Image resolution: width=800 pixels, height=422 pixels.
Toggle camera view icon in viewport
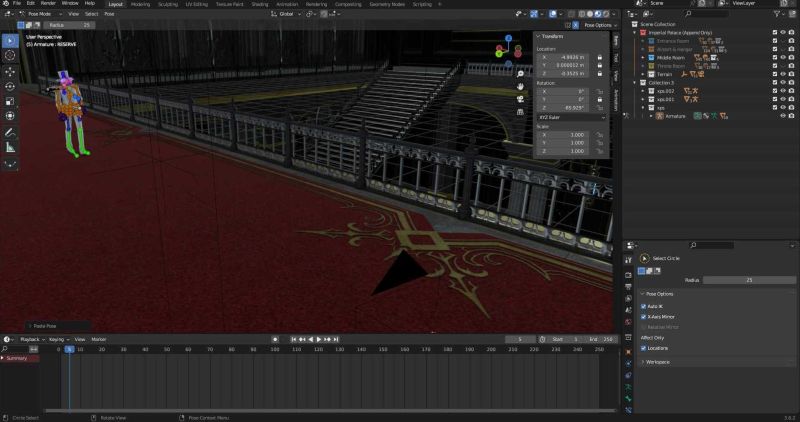pyautogui.click(x=520, y=99)
